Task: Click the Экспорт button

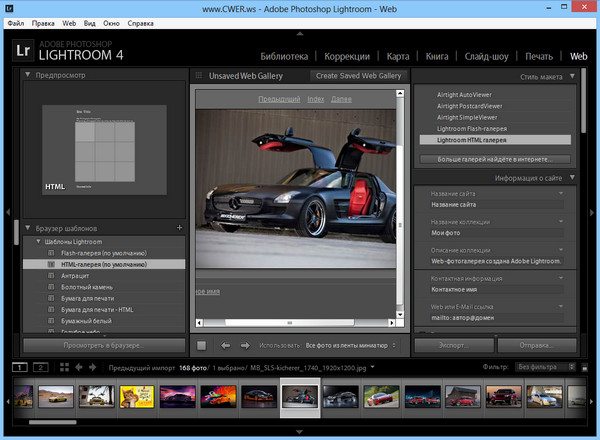Action: pos(454,345)
